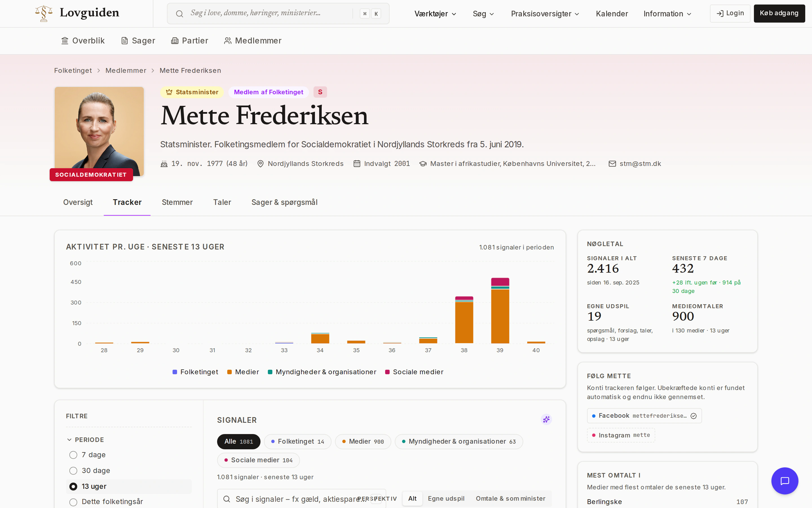This screenshot has width=812, height=508.
Task: Click the Partier icon
Action: [175, 41]
